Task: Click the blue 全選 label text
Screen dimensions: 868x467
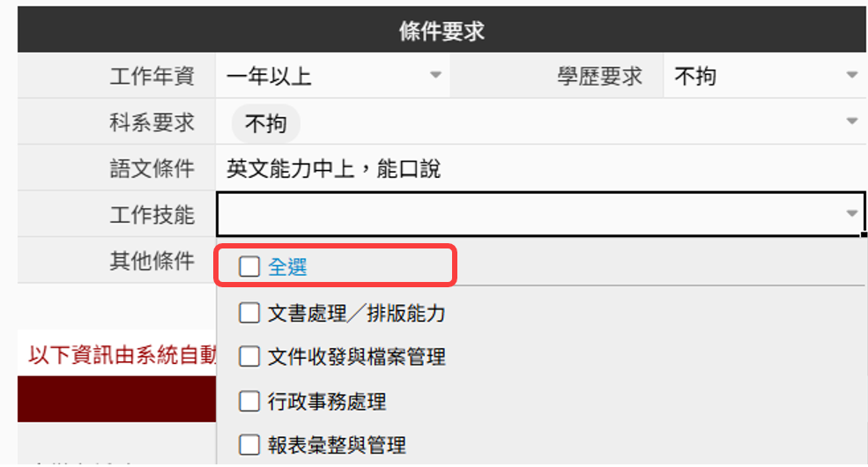Action: point(287,267)
